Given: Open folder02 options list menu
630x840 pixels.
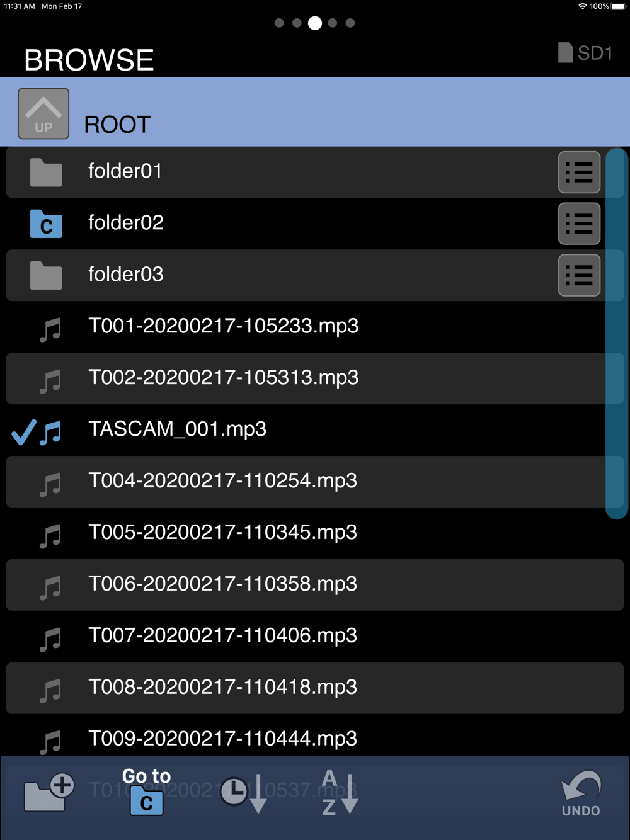Looking at the screenshot, I should click(x=579, y=224).
